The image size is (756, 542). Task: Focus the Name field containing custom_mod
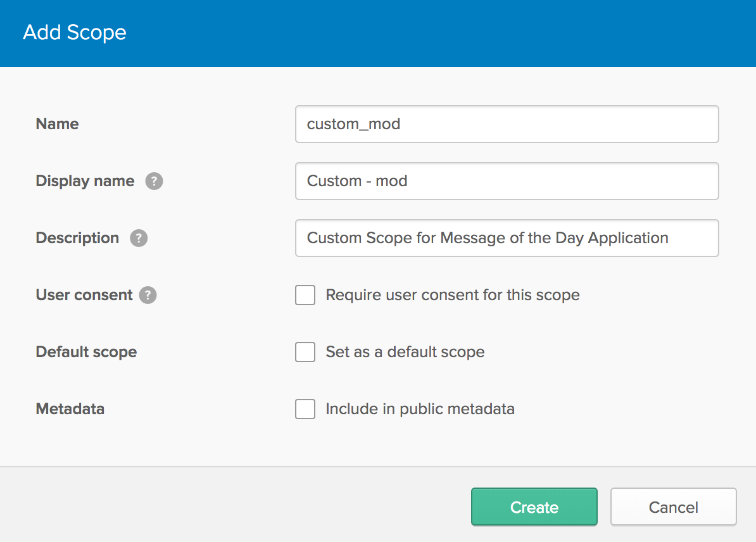pyautogui.click(x=507, y=124)
